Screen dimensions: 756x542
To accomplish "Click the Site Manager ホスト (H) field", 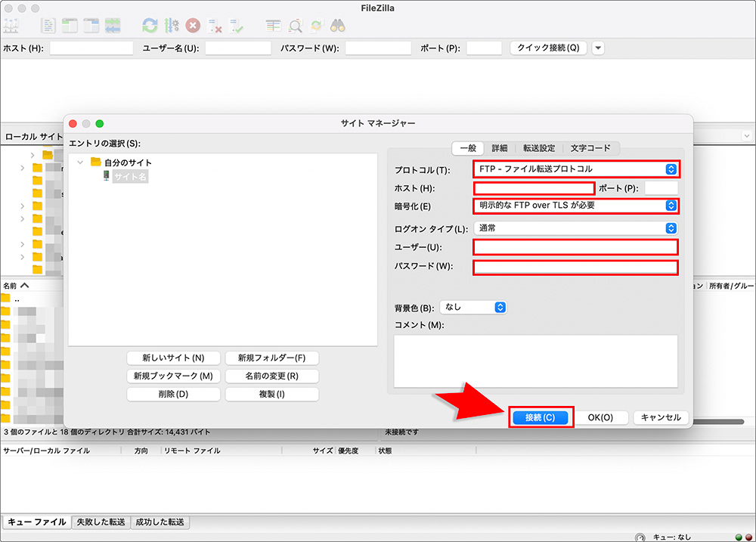I will coord(534,187).
